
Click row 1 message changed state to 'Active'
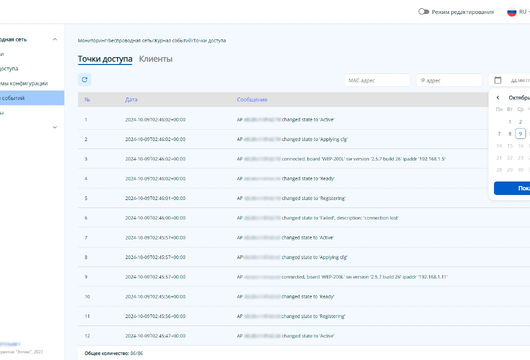coord(285,120)
